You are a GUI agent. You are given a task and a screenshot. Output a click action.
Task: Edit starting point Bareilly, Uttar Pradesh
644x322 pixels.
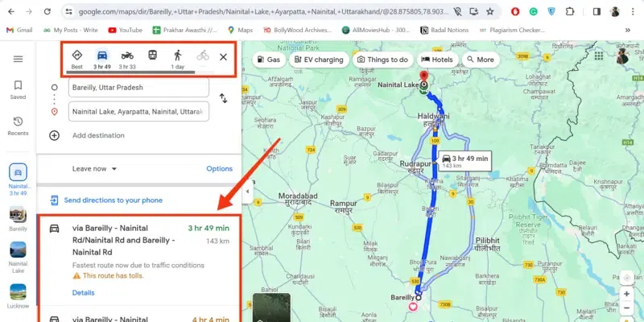138,88
